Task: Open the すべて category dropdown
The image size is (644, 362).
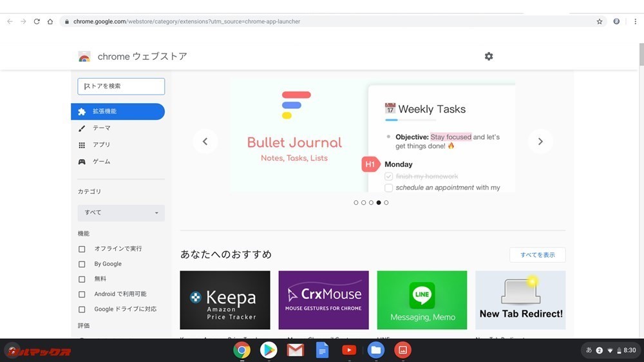Action: point(121,213)
